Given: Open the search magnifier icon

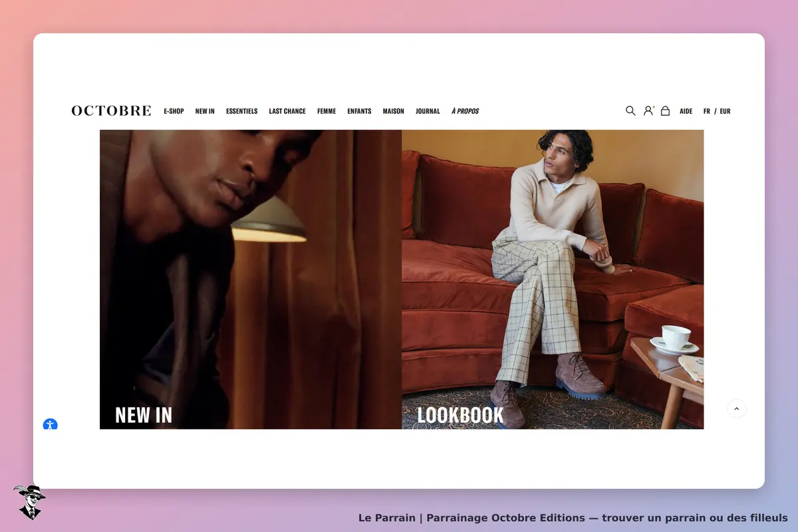Looking at the screenshot, I should [630, 111].
